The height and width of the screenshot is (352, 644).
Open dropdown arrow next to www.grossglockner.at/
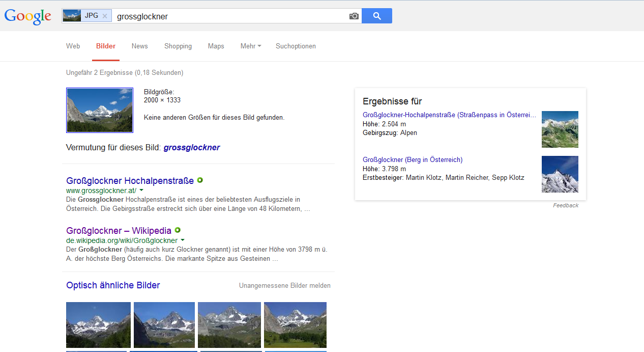pyautogui.click(x=141, y=190)
